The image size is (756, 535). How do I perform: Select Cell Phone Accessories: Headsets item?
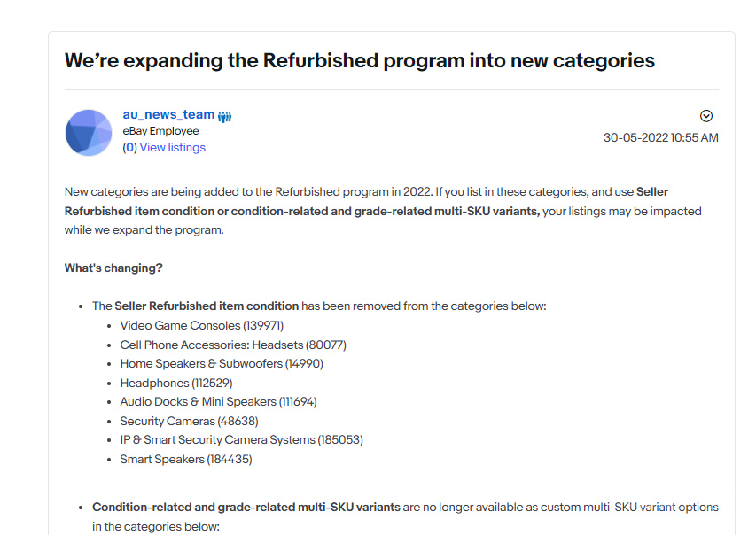coord(233,345)
